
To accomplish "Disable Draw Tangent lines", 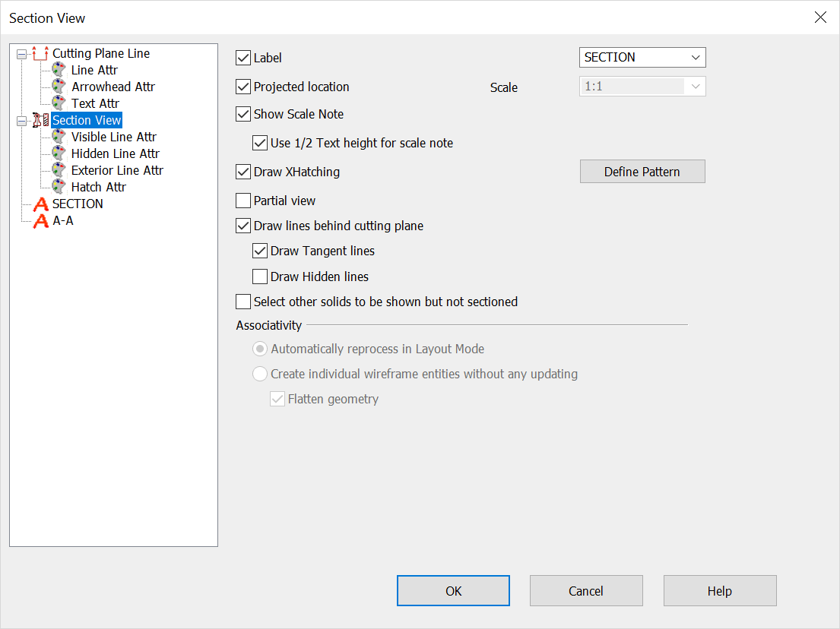I will (x=260, y=251).
